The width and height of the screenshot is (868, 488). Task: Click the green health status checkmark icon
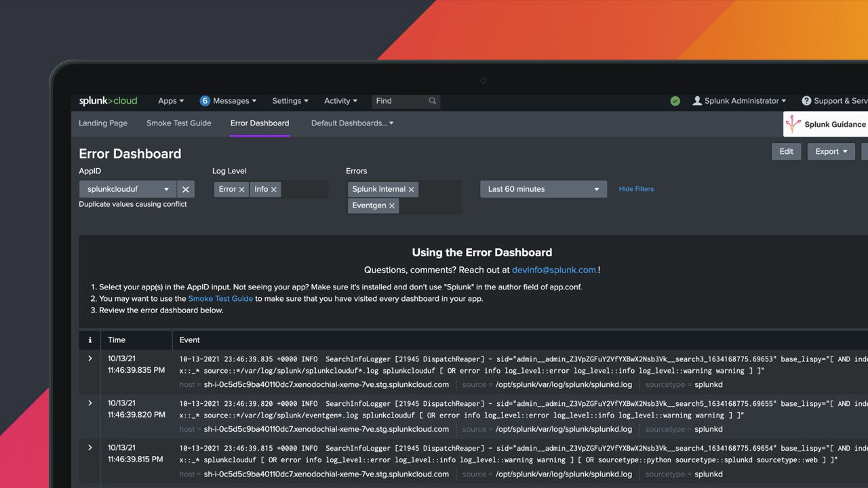coord(675,101)
